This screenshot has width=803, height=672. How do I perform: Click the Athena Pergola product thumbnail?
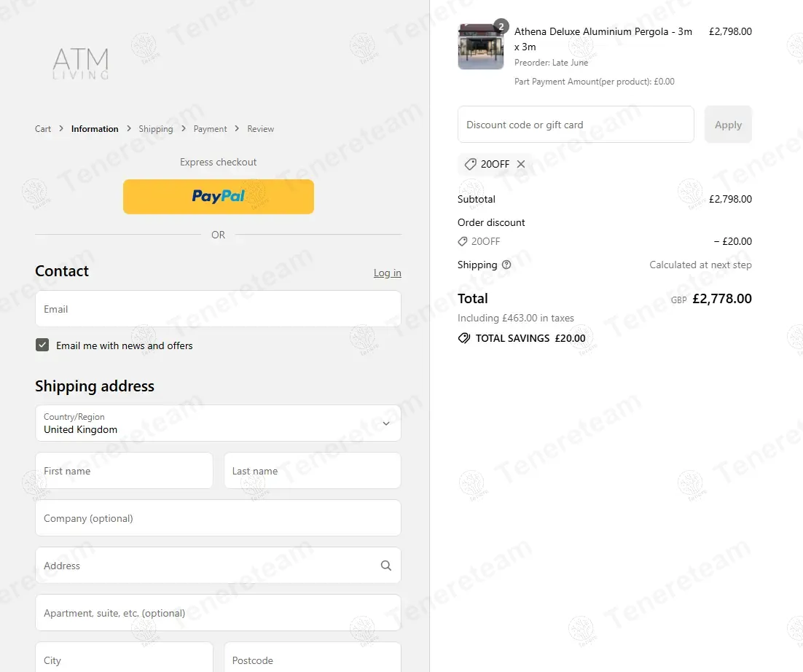click(x=480, y=47)
